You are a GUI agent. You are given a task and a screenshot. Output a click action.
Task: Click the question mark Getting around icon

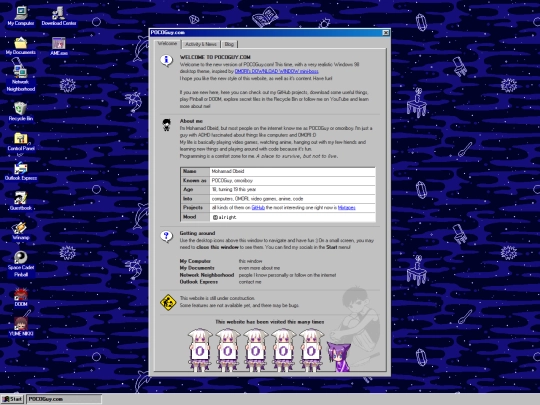(x=167, y=237)
